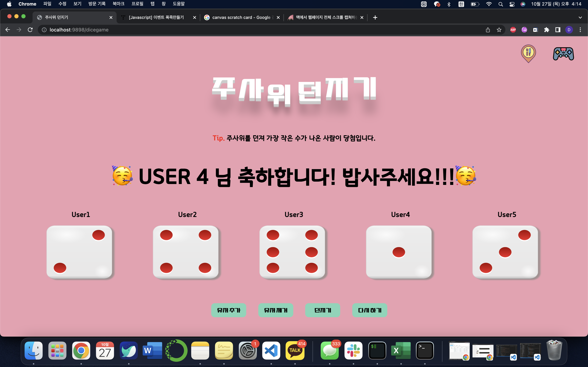The height and width of the screenshot is (367, 588).
Task: Click the food location pin icon
Action: [x=528, y=54]
